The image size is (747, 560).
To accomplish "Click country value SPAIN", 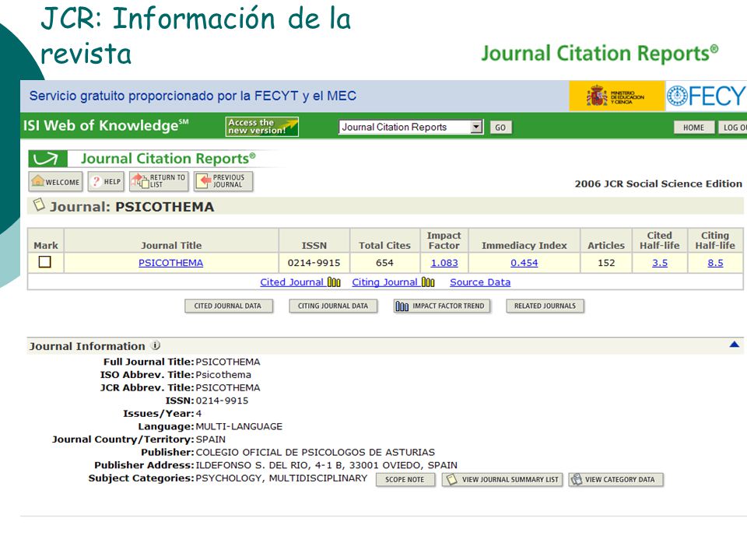I will coord(211,439).
